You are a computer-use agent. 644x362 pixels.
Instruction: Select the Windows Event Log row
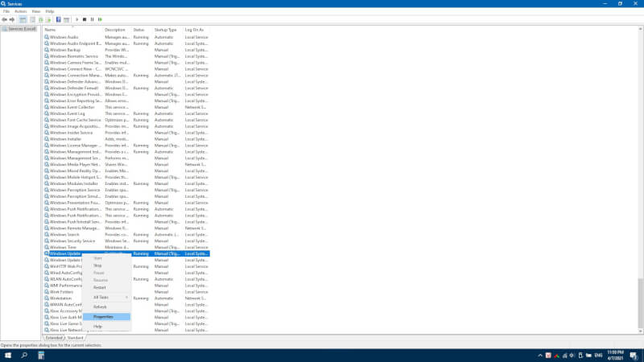coord(126,113)
